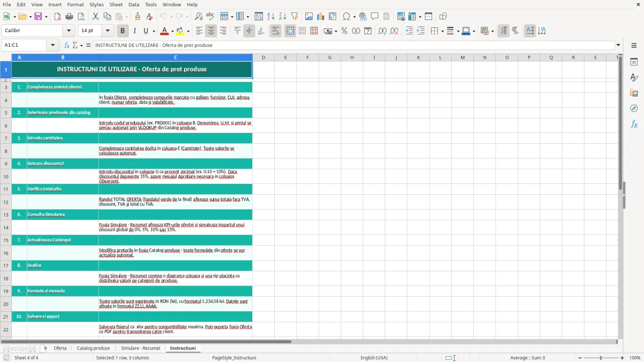Open the Font Size dropdown

point(107,31)
